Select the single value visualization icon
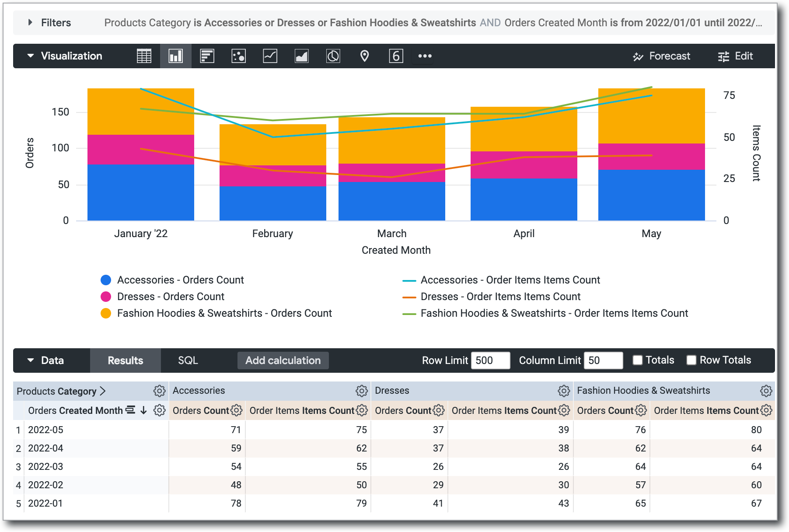The width and height of the screenshot is (789, 532). [396, 56]
